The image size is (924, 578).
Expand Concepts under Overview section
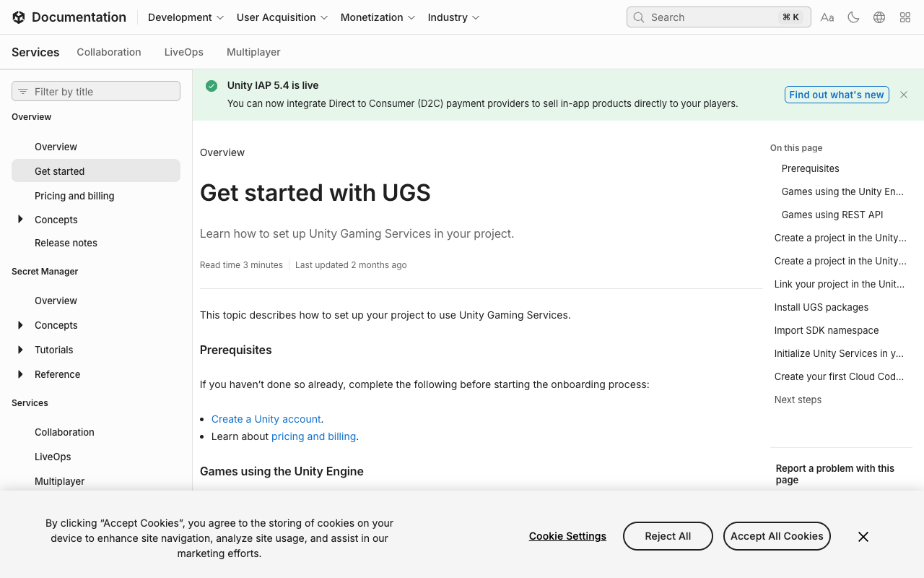click(20, 220)
